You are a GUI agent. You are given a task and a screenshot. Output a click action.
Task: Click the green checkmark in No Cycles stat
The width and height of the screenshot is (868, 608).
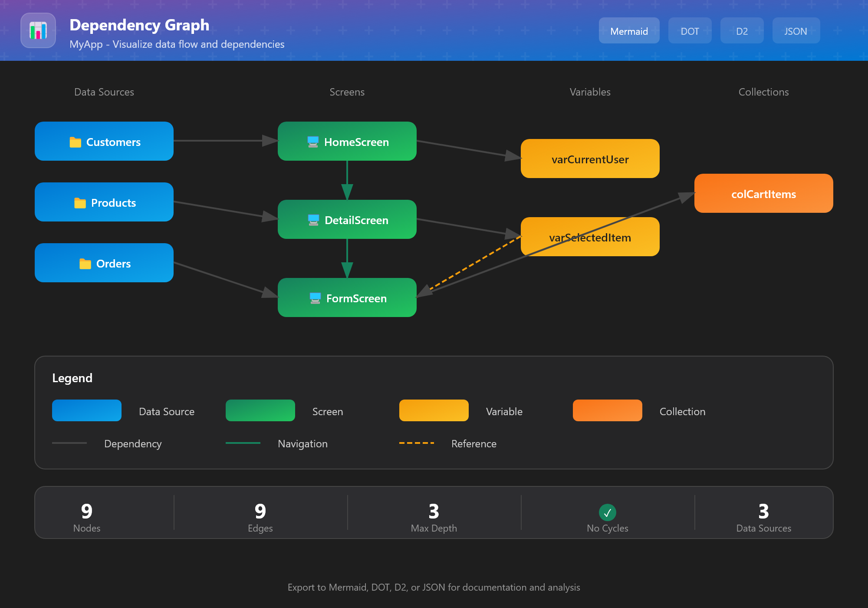(608, 512)
